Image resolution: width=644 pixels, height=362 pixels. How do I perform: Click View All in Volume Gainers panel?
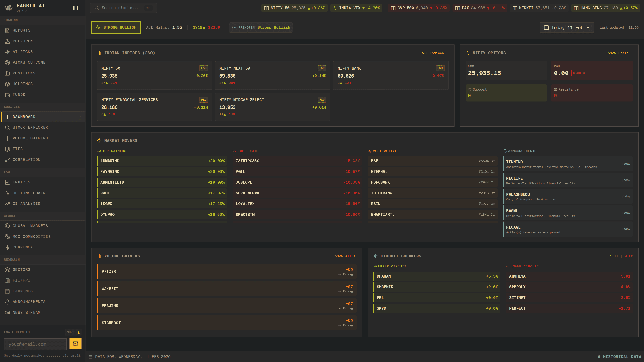coord(345,256)
